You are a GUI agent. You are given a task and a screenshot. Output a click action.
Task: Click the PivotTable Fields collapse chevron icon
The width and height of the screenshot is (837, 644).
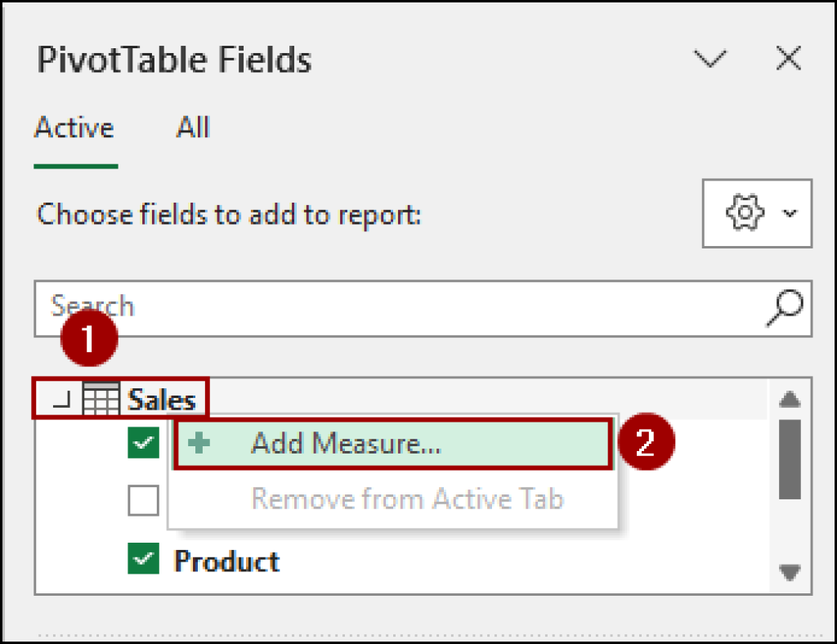pyautogui.click(x=710, y=58)
